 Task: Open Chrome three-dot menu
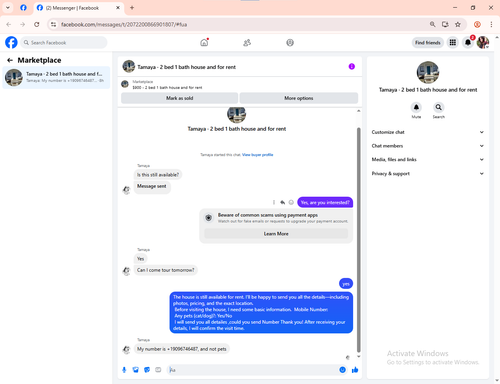(x=491, y=24)
